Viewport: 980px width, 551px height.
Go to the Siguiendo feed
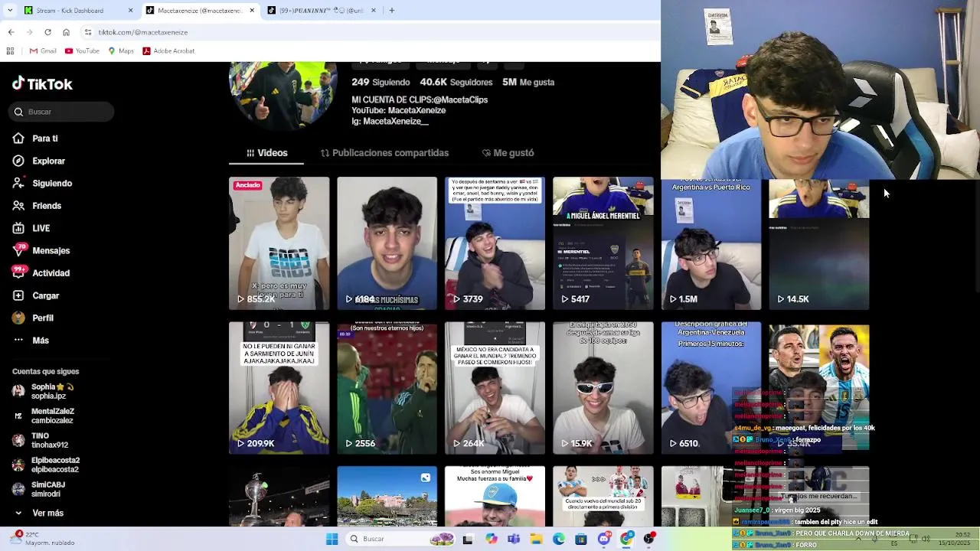(x=42, y=183)
